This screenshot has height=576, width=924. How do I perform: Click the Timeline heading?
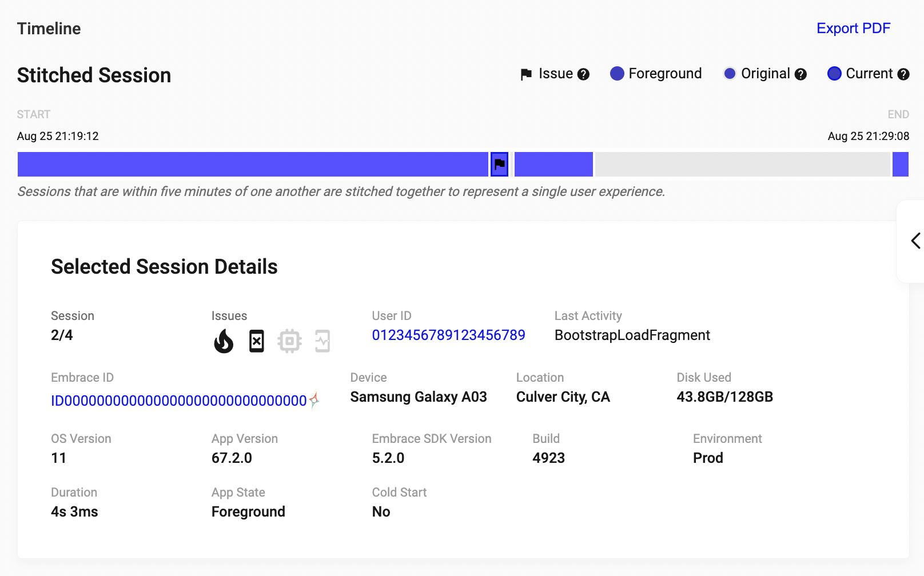point(49,29)
